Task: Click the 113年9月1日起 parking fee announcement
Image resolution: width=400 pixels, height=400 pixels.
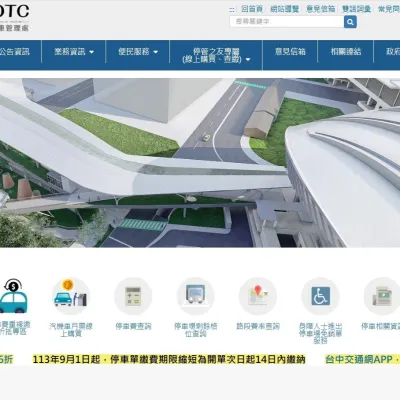Action: 169,359
